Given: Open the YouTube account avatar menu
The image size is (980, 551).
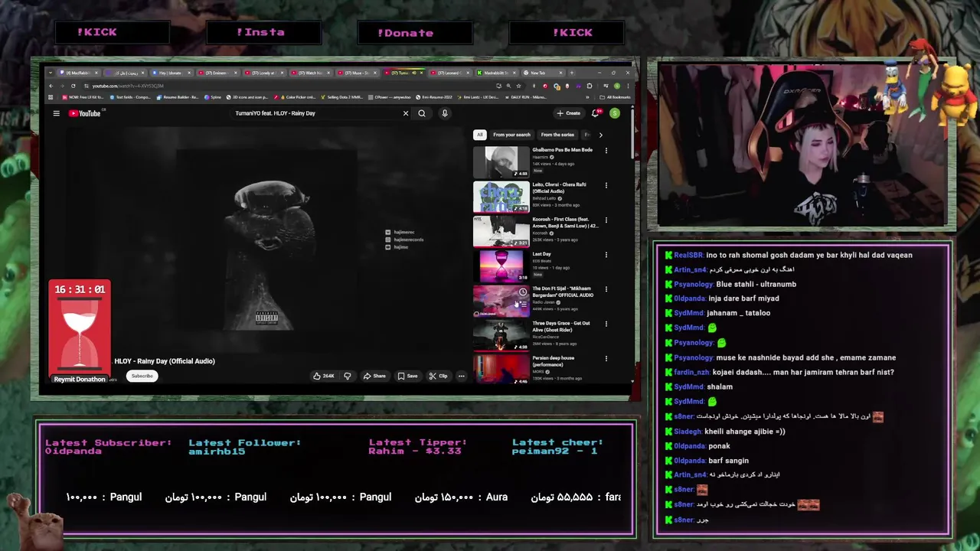Looking at the screenshot, I should 615,113.
